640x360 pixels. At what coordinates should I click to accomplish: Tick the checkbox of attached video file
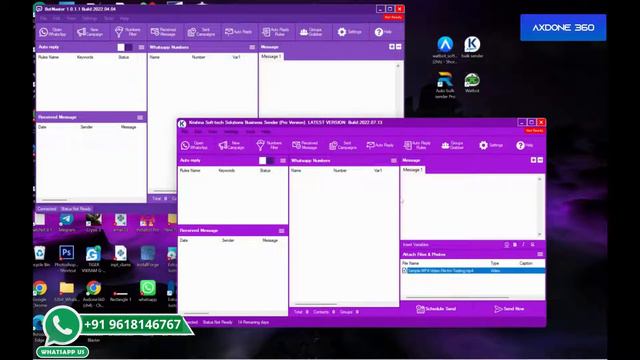(404, 270)
